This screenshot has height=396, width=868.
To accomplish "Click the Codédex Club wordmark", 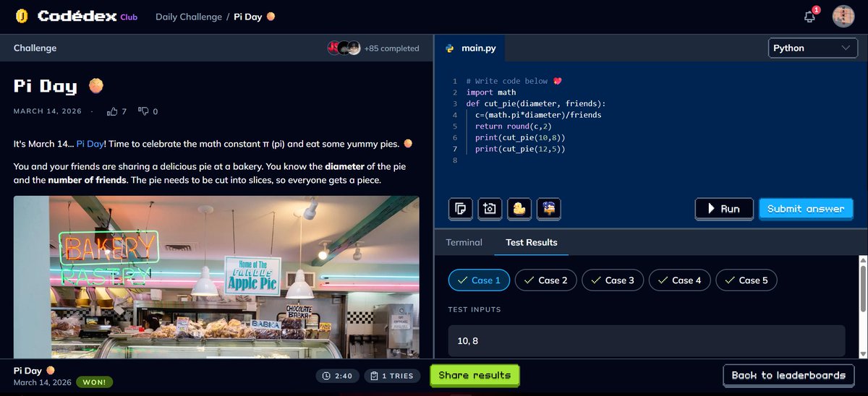I will pos(87,16).
